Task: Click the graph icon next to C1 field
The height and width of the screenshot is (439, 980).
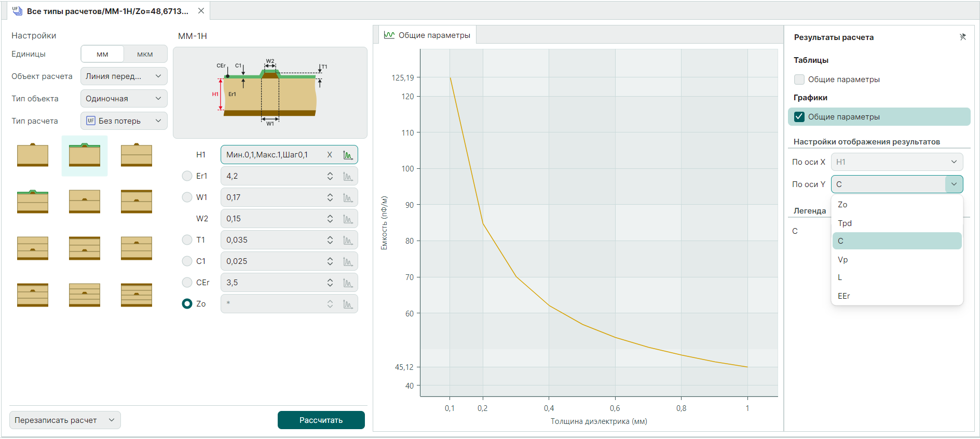Action: click(x=348, y=262)
